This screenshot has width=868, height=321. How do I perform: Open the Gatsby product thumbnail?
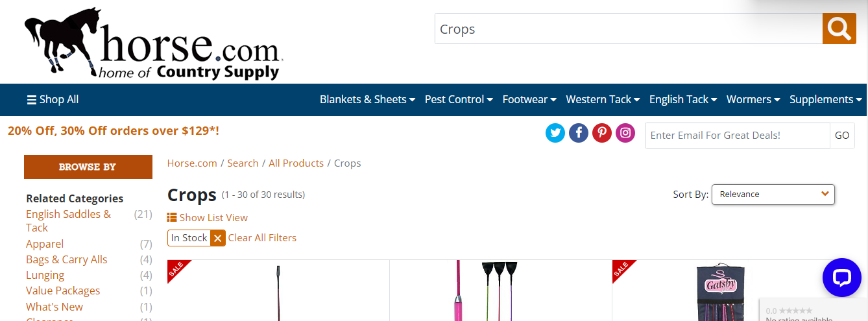tap(721, 291)
